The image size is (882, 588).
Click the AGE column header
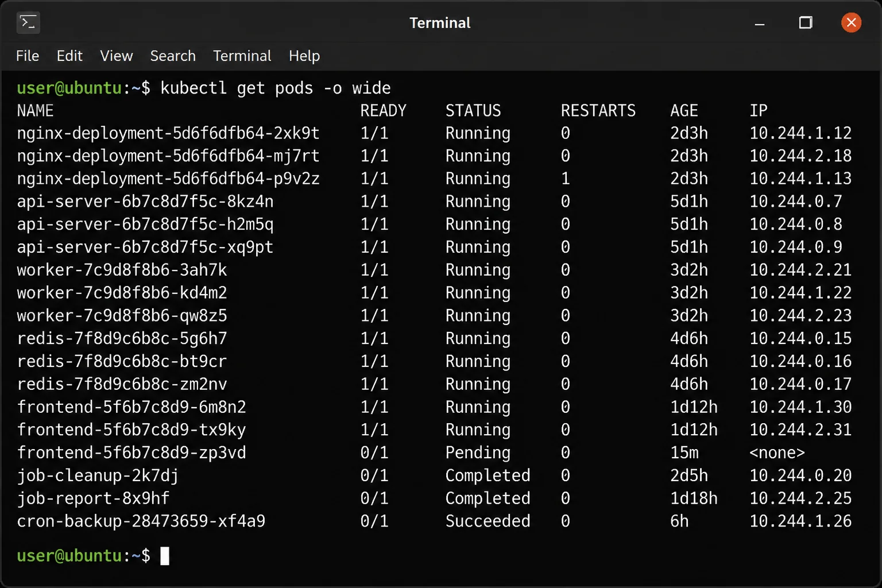point(684,110)
